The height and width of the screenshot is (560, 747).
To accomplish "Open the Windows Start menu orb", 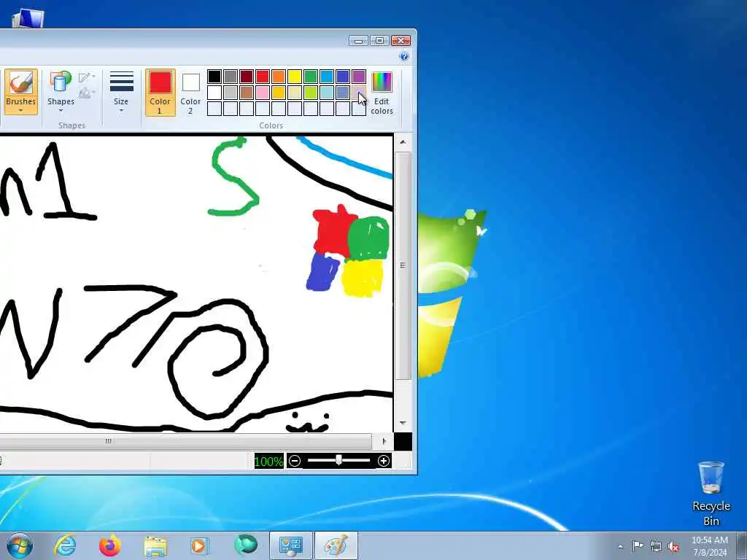I will (x=20, y=545).
